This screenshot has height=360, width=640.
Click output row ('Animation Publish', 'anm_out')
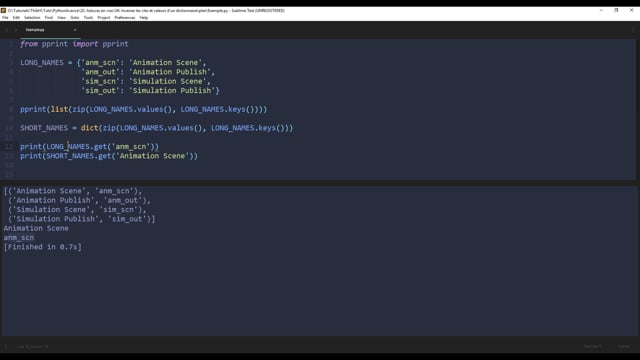click(x=79, y=200)
